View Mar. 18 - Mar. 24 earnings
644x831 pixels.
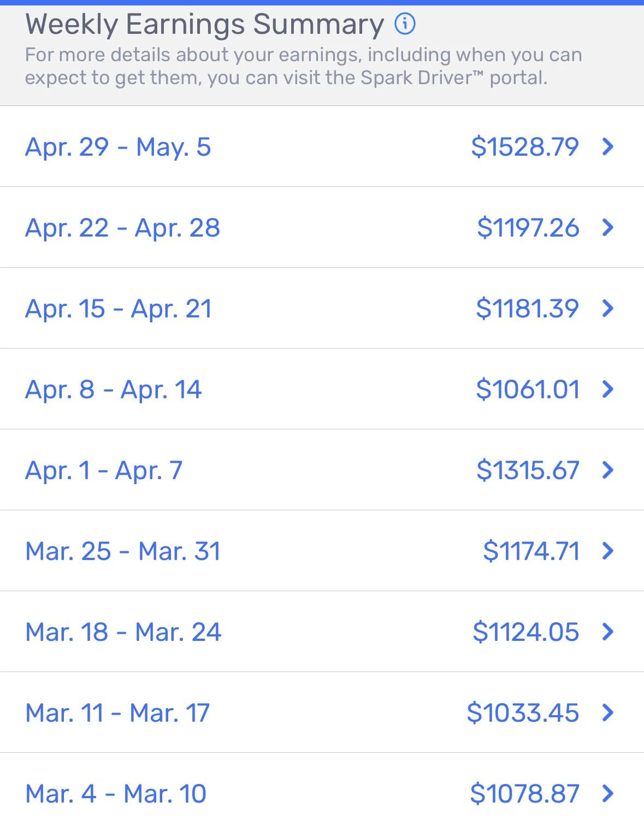click(x=123, y=632)
